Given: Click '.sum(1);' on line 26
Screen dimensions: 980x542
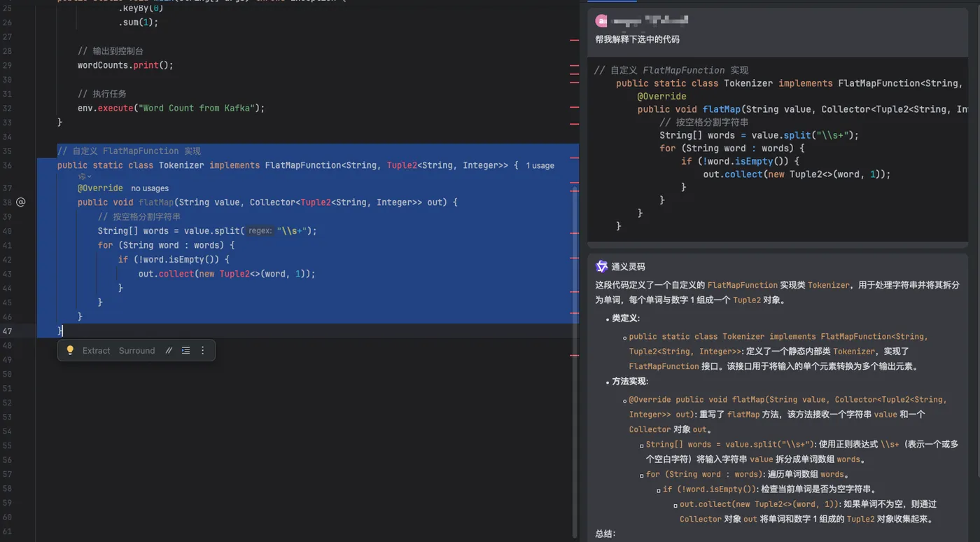Looking at the screenshot, I should pyautogui.click(x=139, y=22).
